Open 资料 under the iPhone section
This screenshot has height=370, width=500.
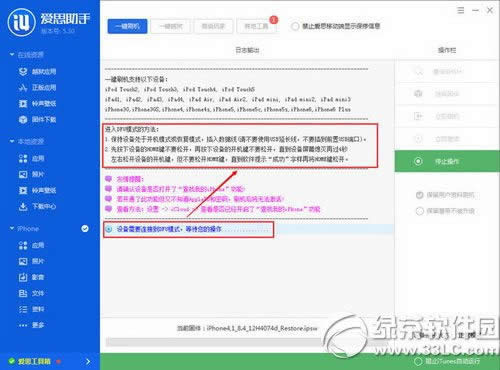(x=32, y=309)
